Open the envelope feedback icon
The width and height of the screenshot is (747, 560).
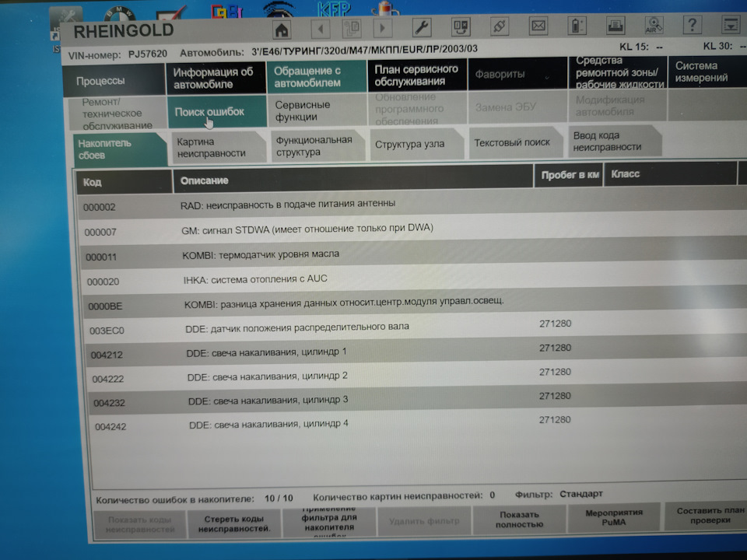coord(538,26)
